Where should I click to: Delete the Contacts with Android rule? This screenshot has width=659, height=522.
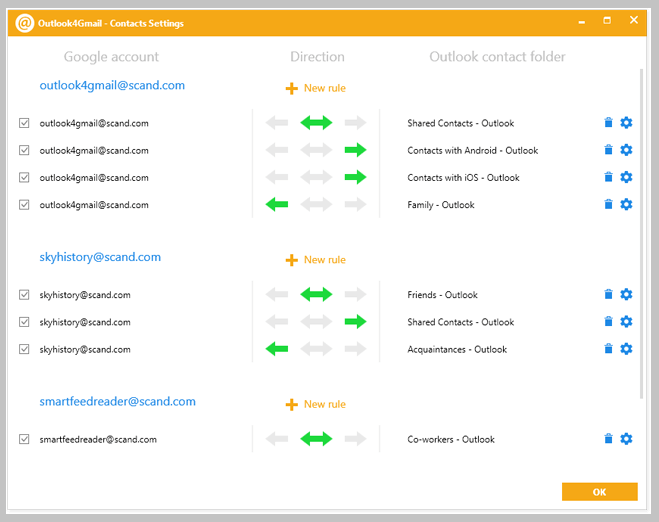click(608, 150)
